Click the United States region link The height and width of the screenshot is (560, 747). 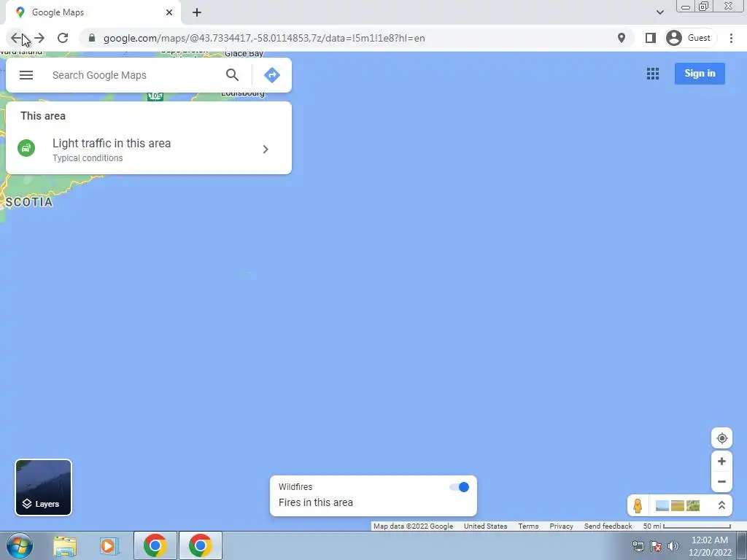(485, 526)
